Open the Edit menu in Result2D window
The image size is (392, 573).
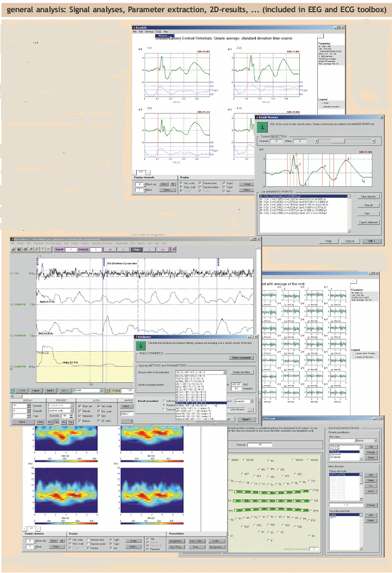click(141, 32)
